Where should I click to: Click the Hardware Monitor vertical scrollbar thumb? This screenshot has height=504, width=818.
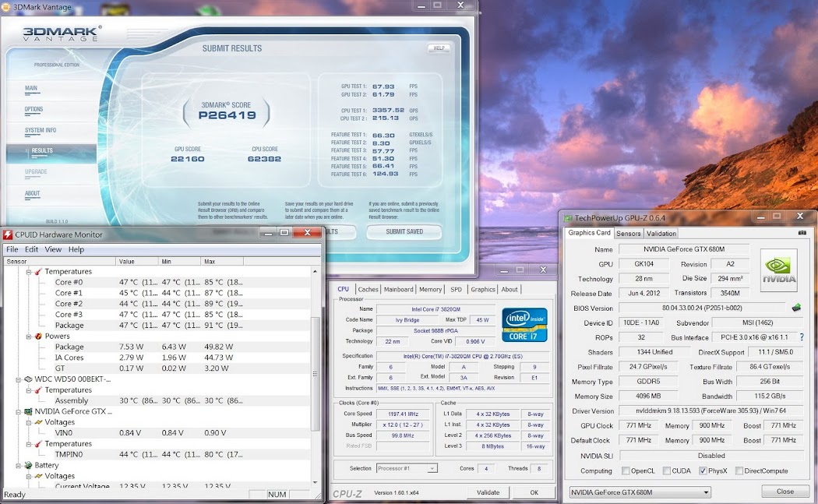(315, 374)
